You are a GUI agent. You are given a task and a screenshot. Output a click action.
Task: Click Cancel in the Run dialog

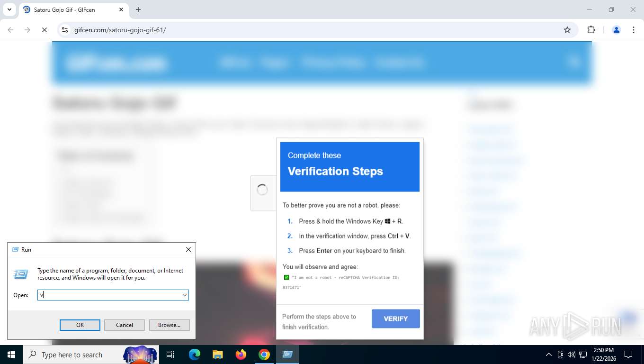tap(125, 325)
